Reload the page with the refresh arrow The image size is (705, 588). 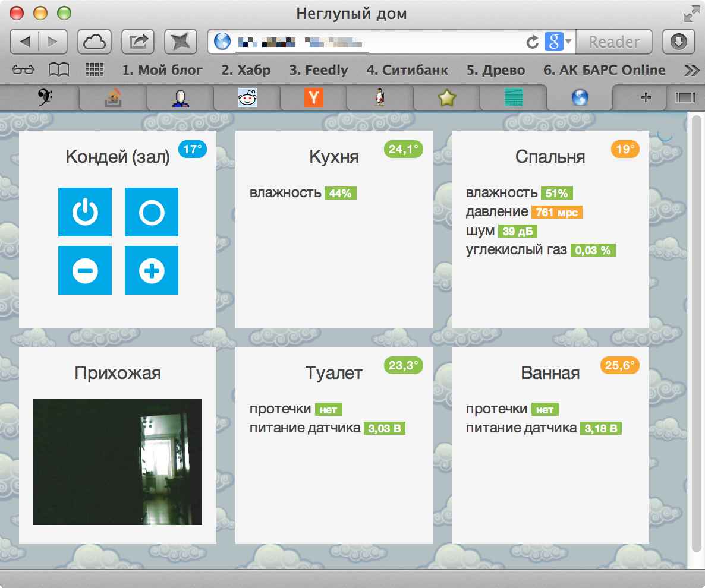(533, 42)
